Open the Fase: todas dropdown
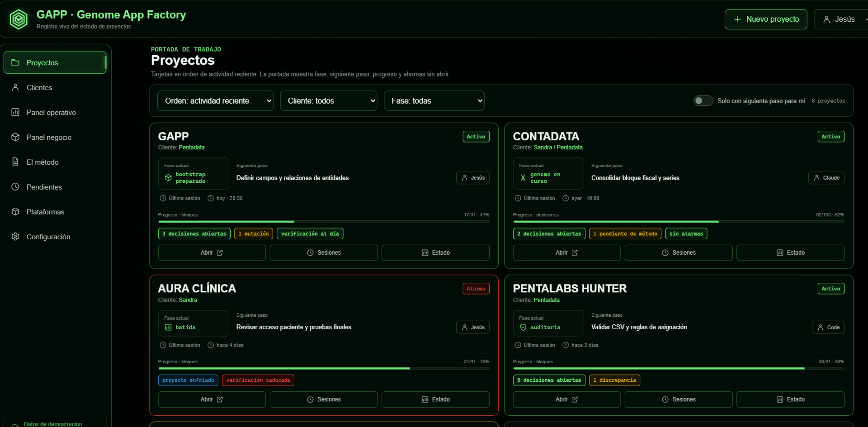 click(x=434, y=100)
